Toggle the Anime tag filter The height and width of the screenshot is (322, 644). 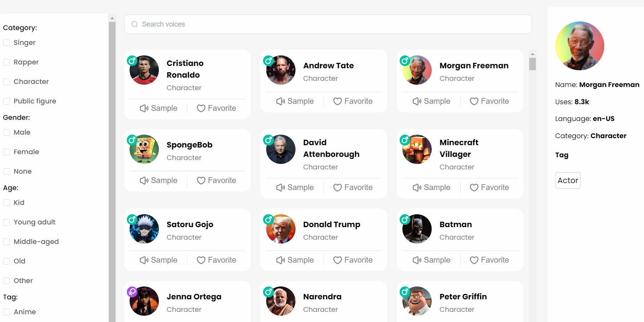coord(7,312)
